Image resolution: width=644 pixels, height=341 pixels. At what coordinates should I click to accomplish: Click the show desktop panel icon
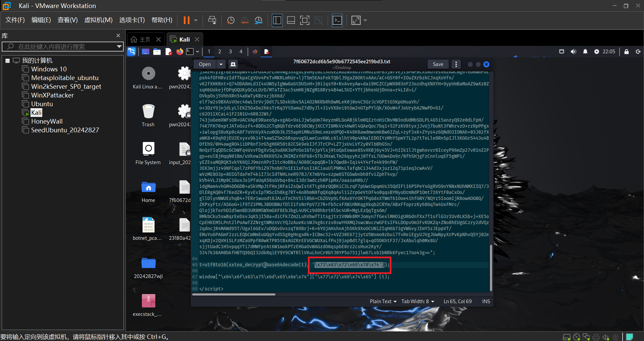(145, 52)
